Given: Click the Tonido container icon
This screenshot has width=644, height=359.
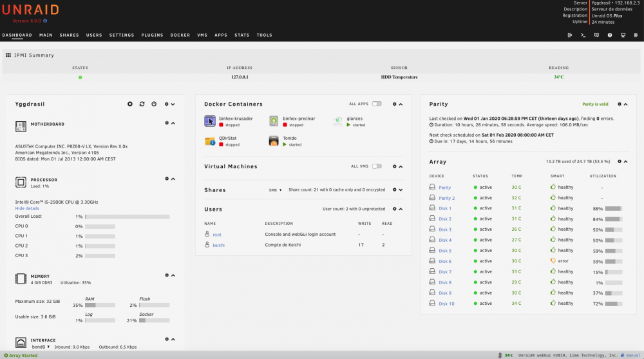Looking at the screenshot, I should pyautogui.click(x=274, y=141).
